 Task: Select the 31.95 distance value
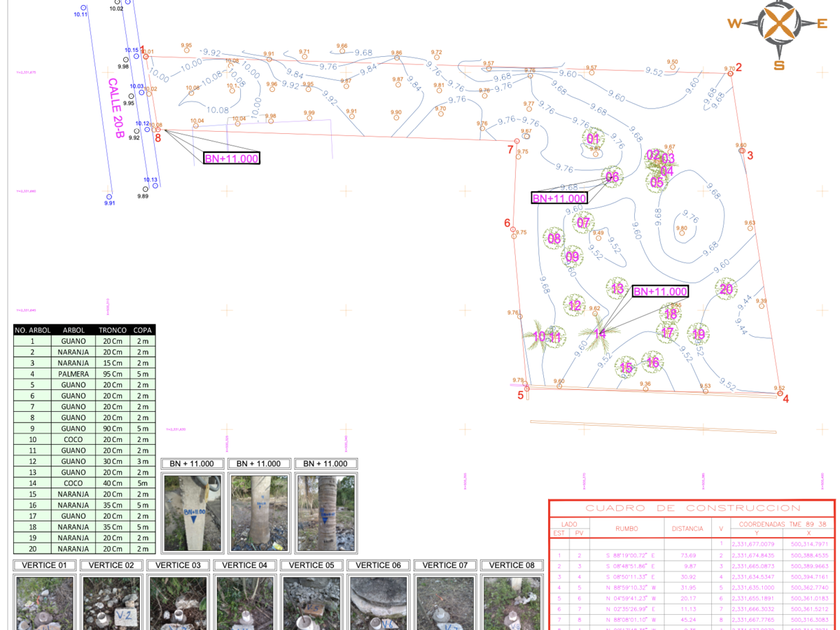click(x=688, y=588)
